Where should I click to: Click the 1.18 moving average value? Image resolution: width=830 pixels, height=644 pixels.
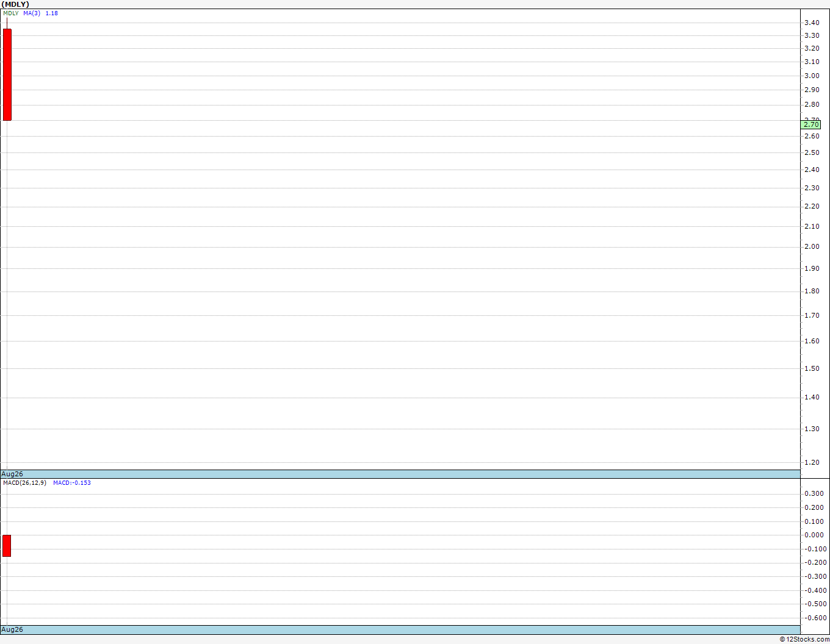(52, 13)
